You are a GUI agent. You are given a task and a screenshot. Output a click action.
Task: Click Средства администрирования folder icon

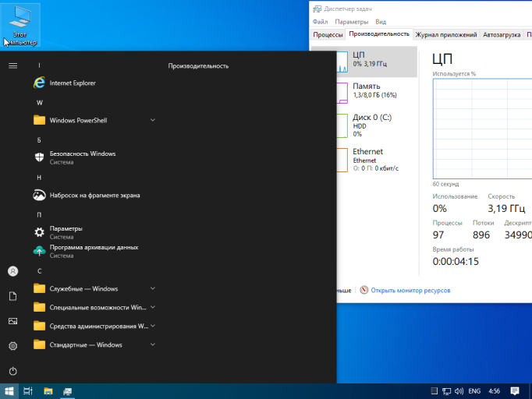(x=39, y=326)
